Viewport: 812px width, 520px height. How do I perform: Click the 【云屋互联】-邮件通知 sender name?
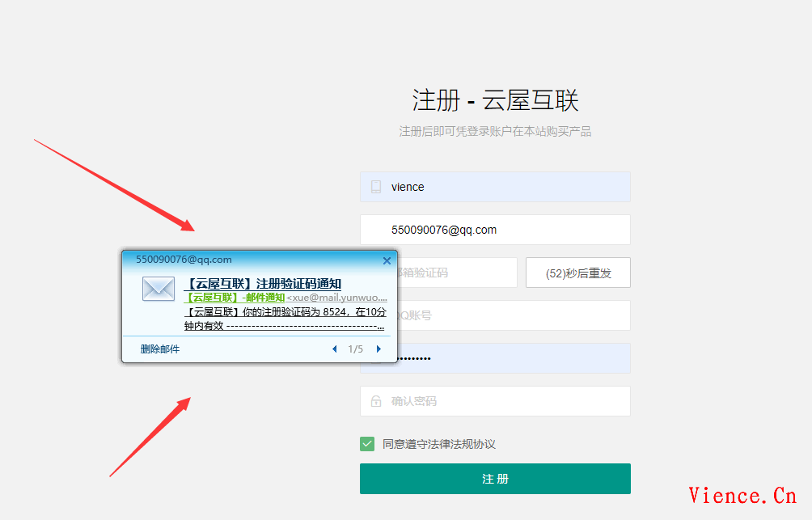(x=235, y=298)
